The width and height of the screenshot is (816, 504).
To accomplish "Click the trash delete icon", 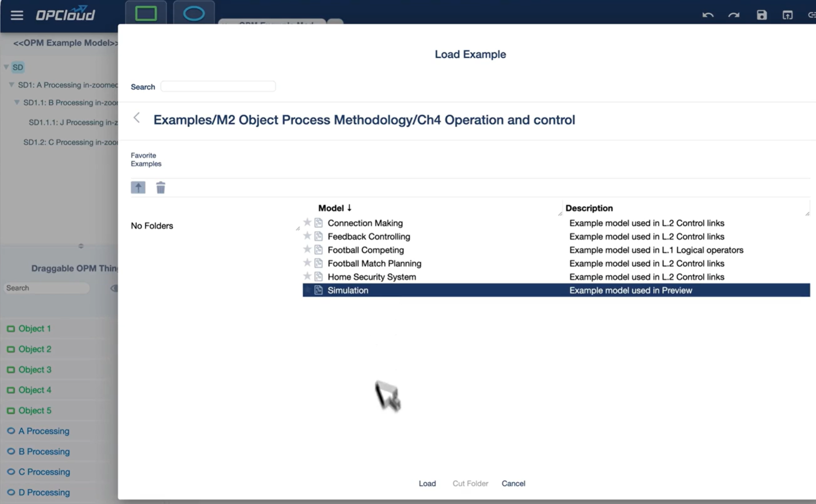I will point(161,188).
